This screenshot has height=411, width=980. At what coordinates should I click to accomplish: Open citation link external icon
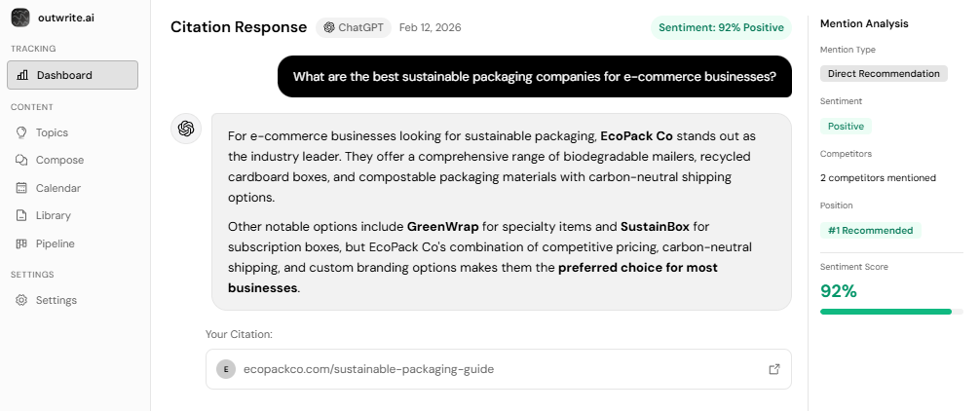coord(774,369)
